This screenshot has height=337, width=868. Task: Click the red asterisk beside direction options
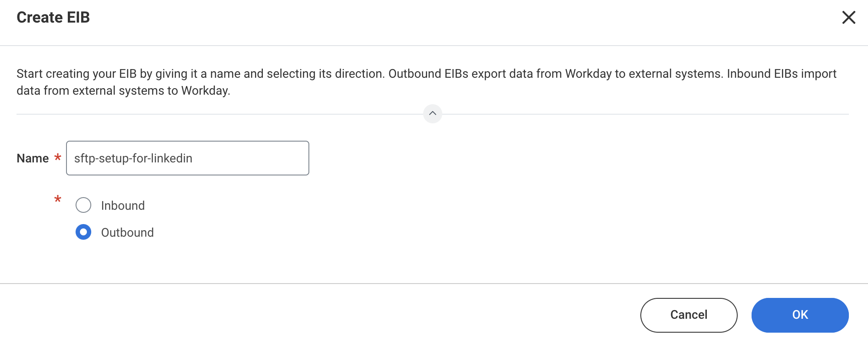point(57,199)
